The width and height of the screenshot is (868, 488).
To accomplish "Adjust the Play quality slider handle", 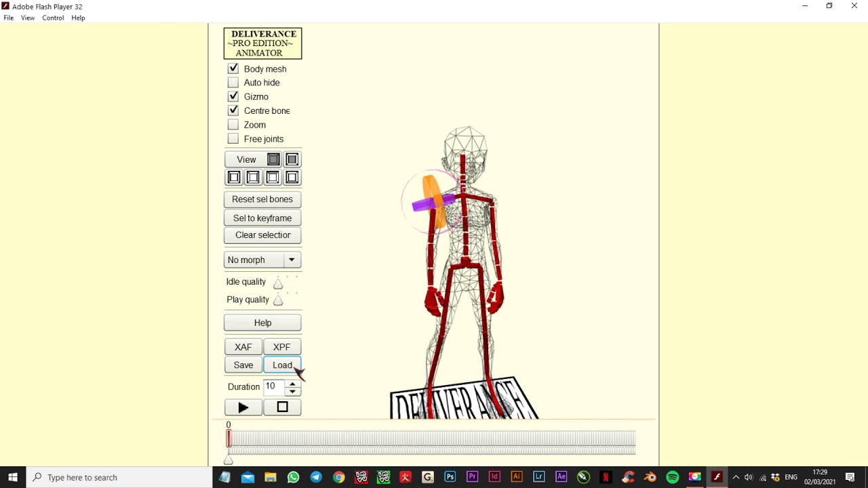I will tap(278, 300).
